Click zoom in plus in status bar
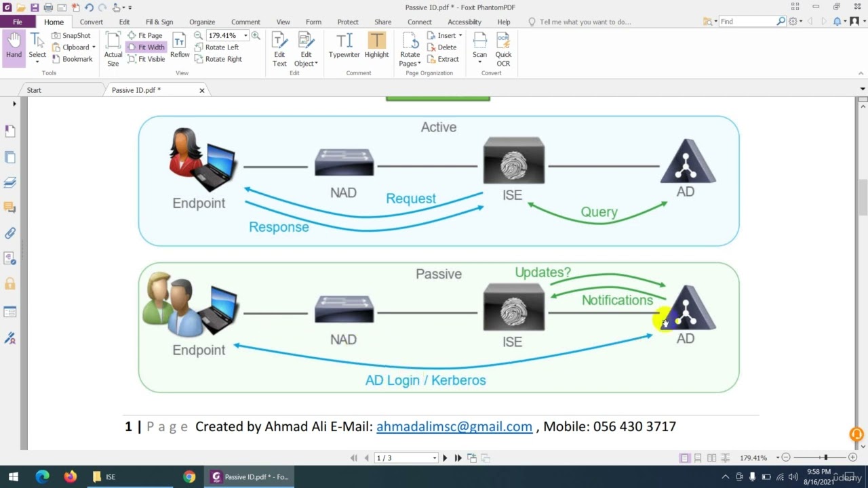 [x=852, y=458]
